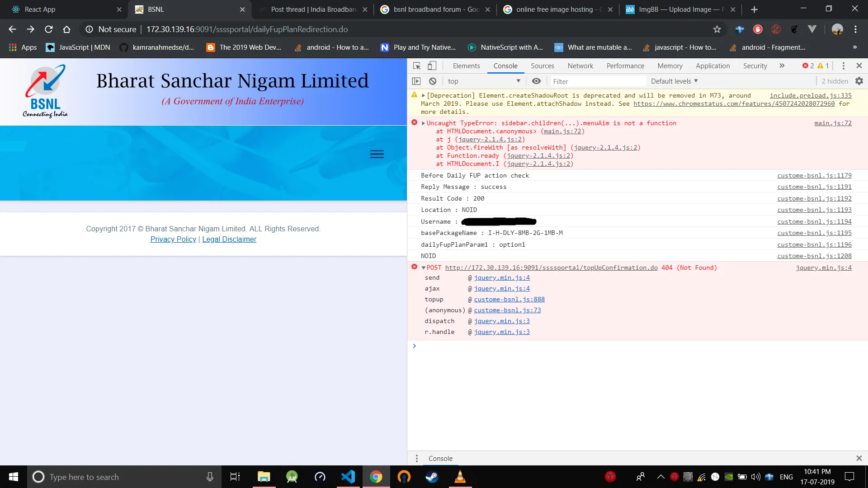Open the Default levels dropdown
This screenshot has width=868, height=488.
[x=674, y=81]
